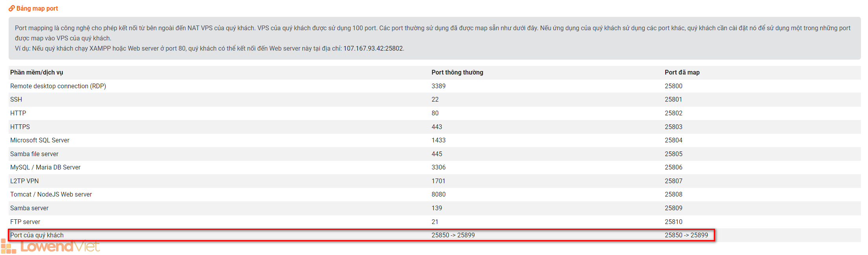Select the Microsoft SQL Server row label
The image size is (868, 255).
click(x=40, y=140)
